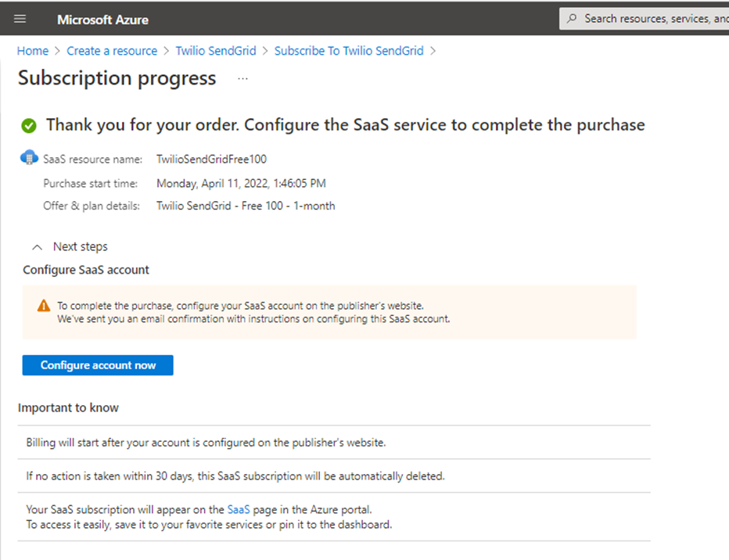
Task: Click the Important to know heading
Action: [68, 407]
